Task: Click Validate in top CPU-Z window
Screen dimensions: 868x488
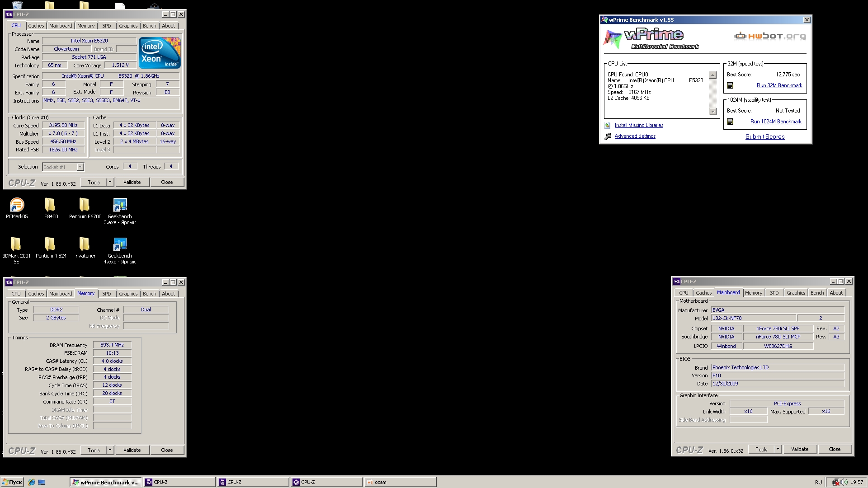Action: (x=132, y=182)
